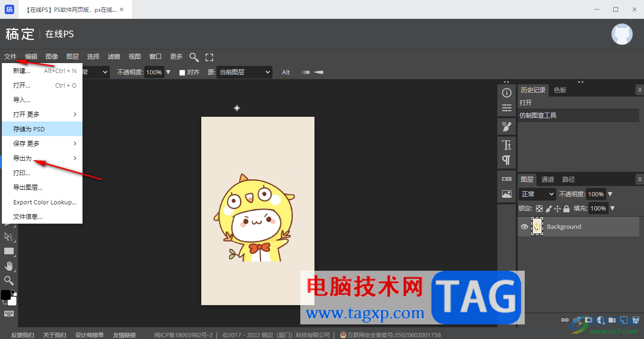
Task: Click the 闽ICP备18003982号-2 link
Action: (184, 335)
